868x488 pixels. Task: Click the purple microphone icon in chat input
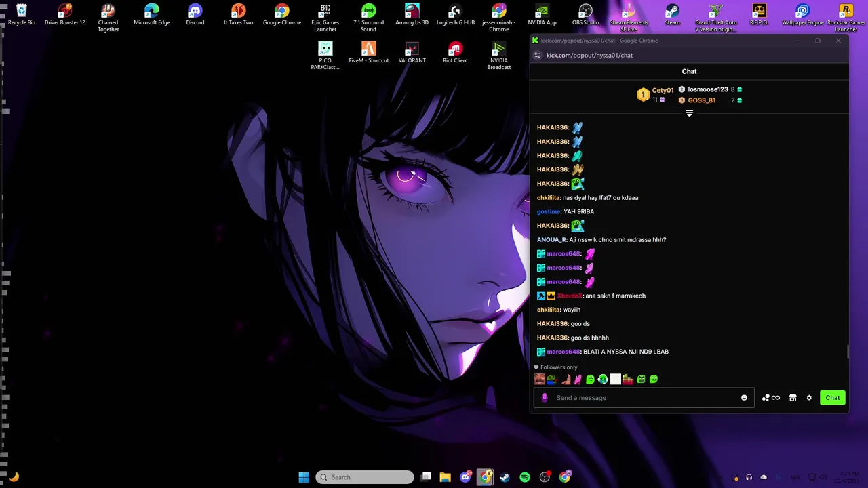point(544,398)
